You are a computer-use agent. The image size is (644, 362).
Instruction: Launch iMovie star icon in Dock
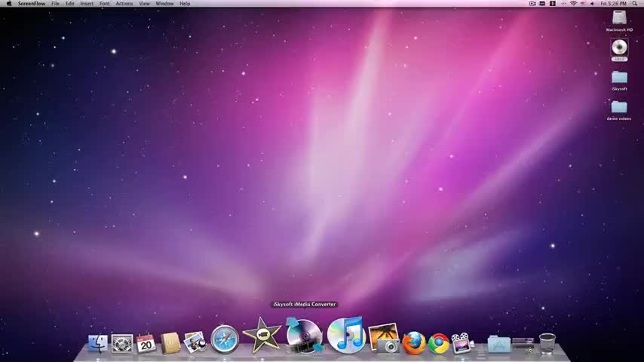pos(262,336)
